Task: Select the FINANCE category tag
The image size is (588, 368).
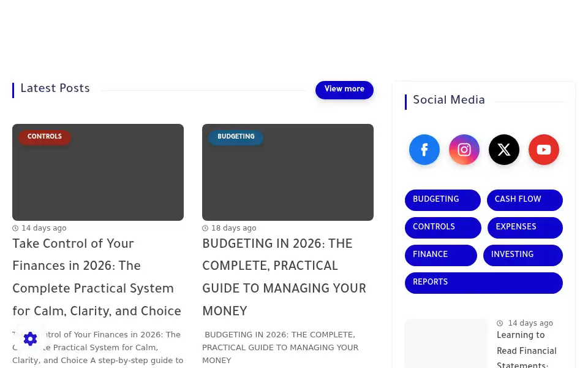Action: (440, 255)
